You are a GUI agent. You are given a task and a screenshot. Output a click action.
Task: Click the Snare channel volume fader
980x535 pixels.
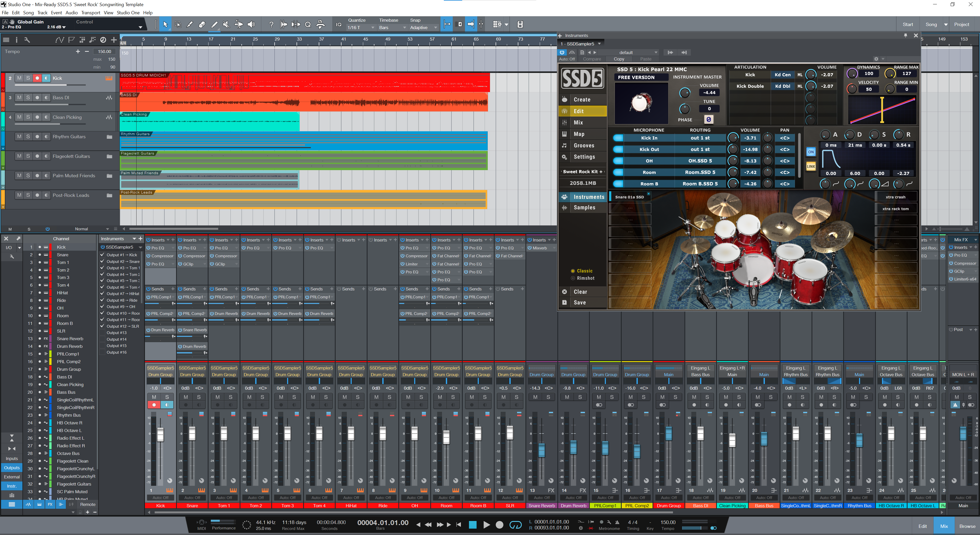192,434
